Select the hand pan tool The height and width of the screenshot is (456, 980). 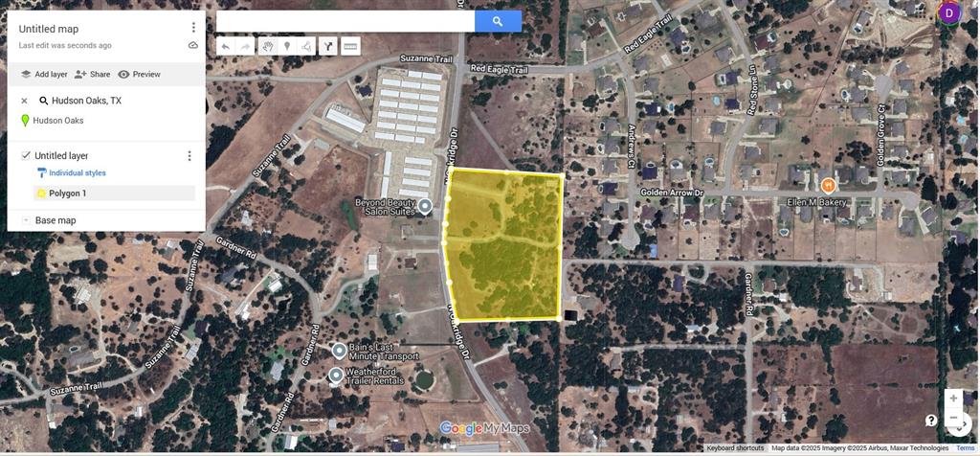click(x=267, y=46)
